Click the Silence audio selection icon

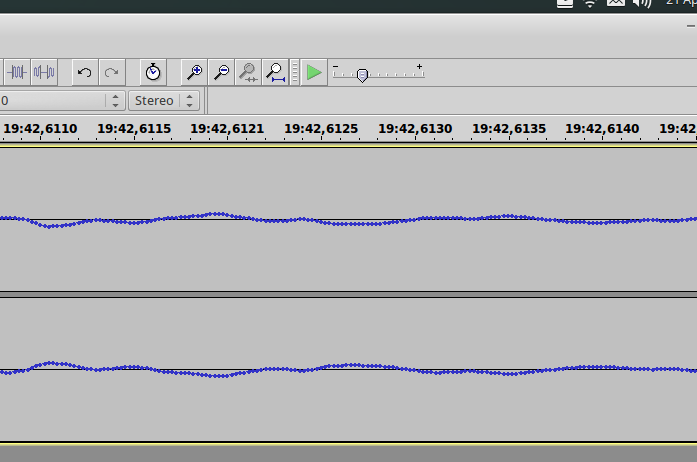(44, 72)
